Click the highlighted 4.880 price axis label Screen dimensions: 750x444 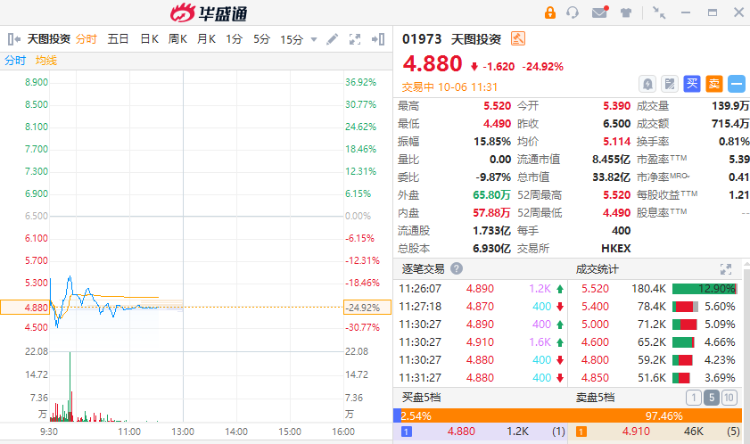[25, 307]
